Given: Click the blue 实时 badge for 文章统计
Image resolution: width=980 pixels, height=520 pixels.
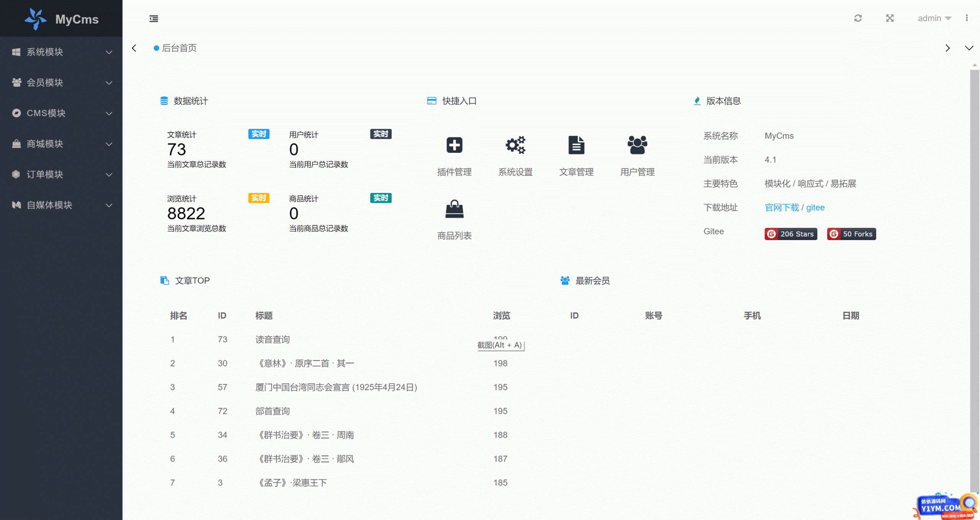Looking at the screenshot, I should coord(259,134).
